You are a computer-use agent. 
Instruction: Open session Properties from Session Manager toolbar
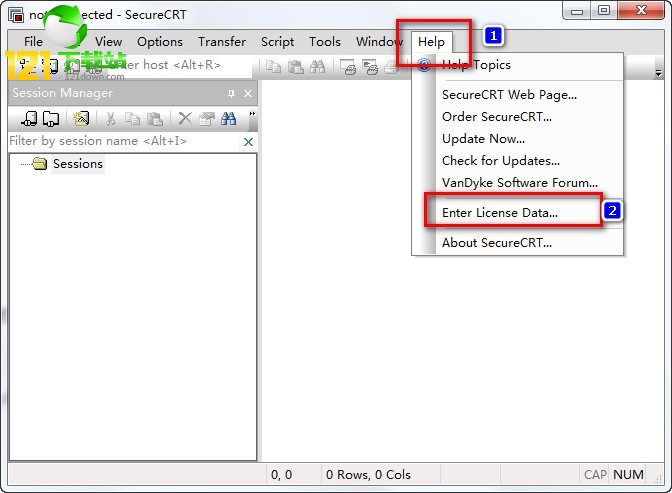(207, 118)
